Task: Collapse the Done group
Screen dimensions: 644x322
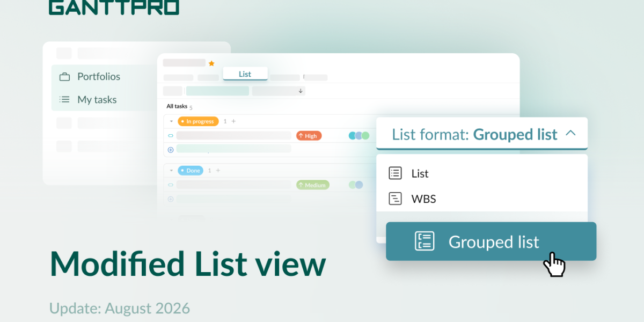Action: click(171, 170)
